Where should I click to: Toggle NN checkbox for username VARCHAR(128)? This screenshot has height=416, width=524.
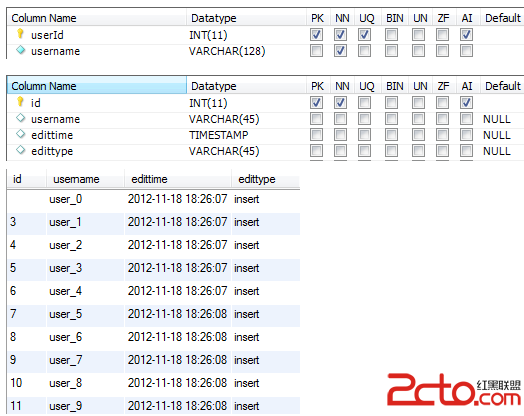(340, 51)
